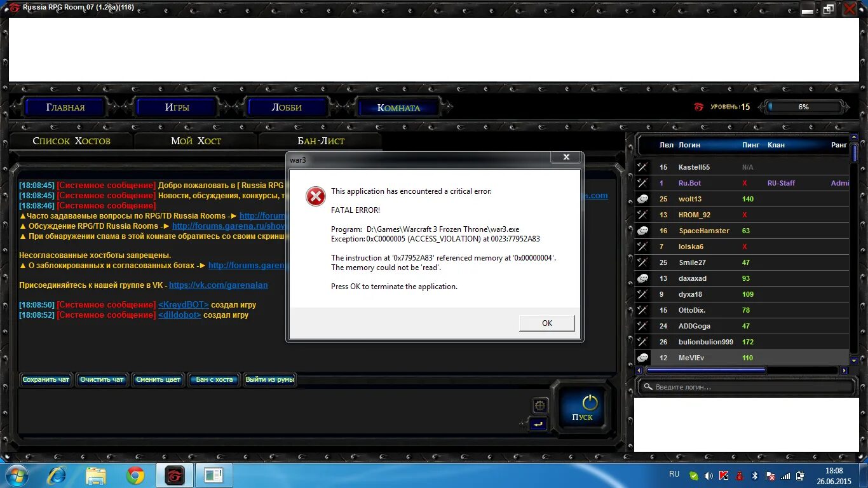The height and width of the screenshot is (488, 868).
Task: Click the crossed swords icon beside Ru.Bot
Action: pyautogui.click(x=642, y=183)
